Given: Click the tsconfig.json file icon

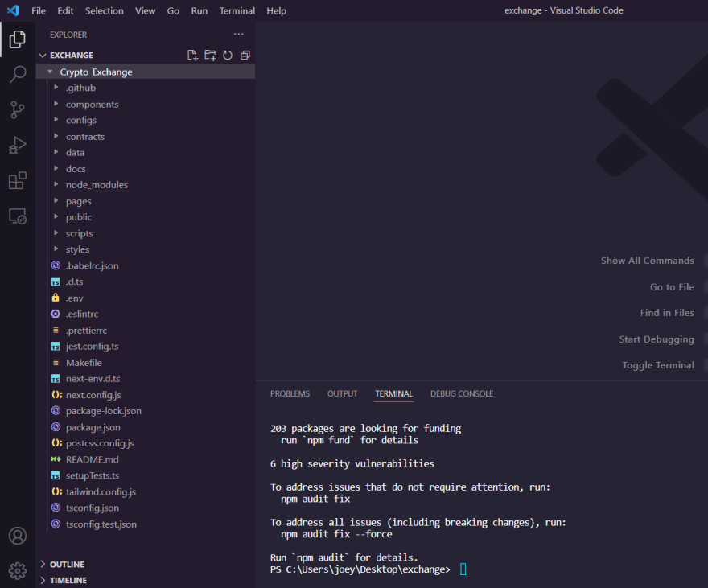Looking at the screenshot, I should tap(56, 508).
